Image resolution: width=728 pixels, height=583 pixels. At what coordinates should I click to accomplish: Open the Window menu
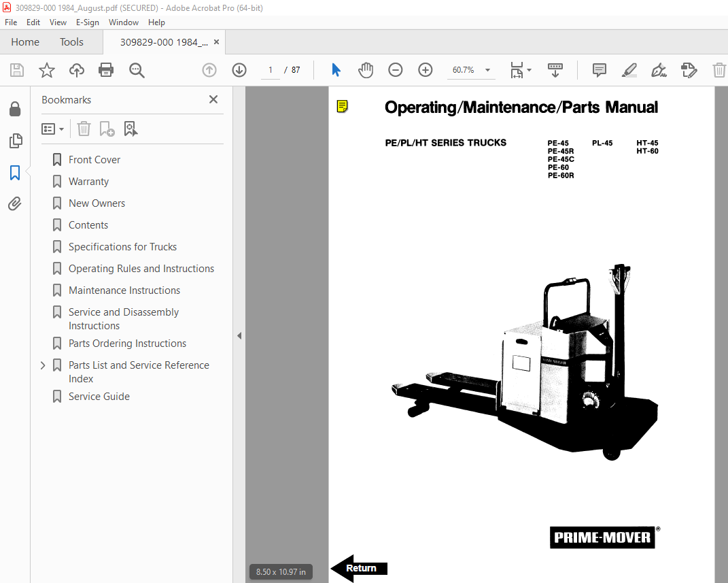tap(124, 22)
